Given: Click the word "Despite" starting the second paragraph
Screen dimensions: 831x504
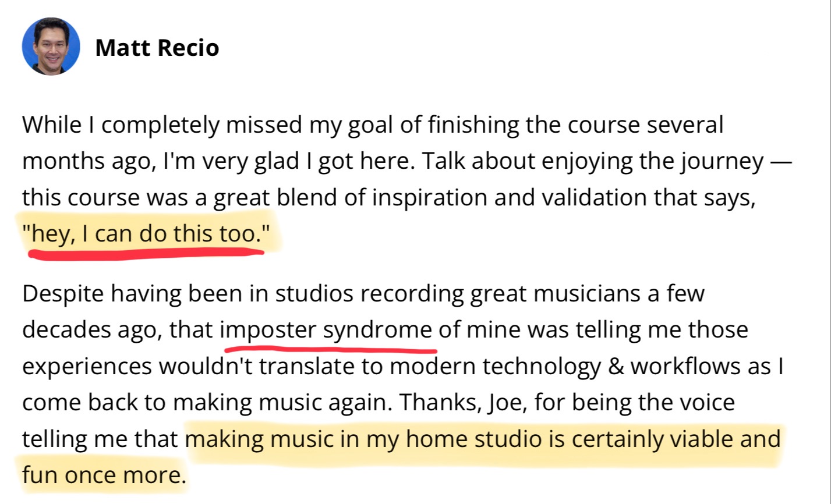Looking at the screenshot, I should [x=61, y=293].
